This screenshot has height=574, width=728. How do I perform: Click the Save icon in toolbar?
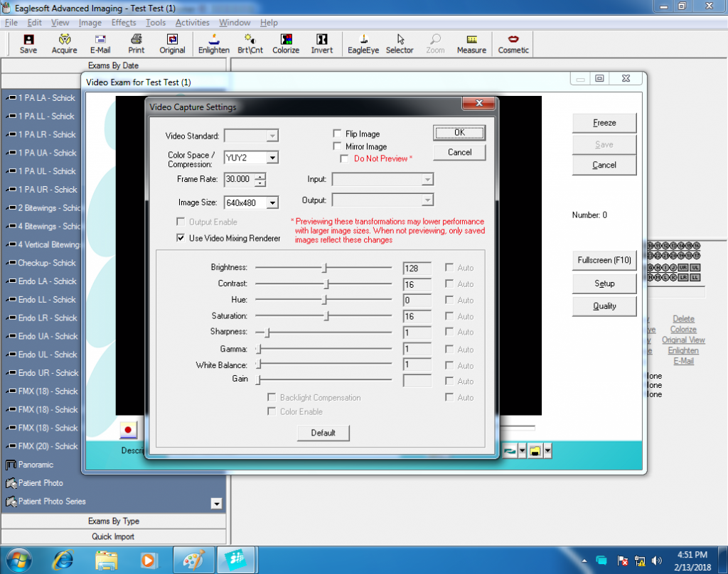28,44
